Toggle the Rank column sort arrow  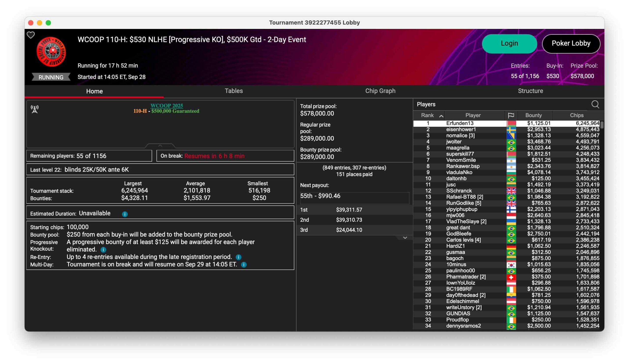(441, 116)
